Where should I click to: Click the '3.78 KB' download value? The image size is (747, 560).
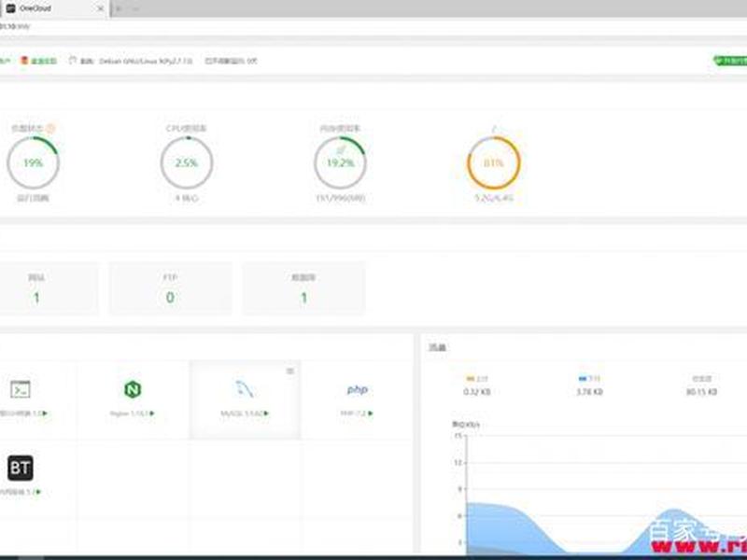[x=589, y=392]
